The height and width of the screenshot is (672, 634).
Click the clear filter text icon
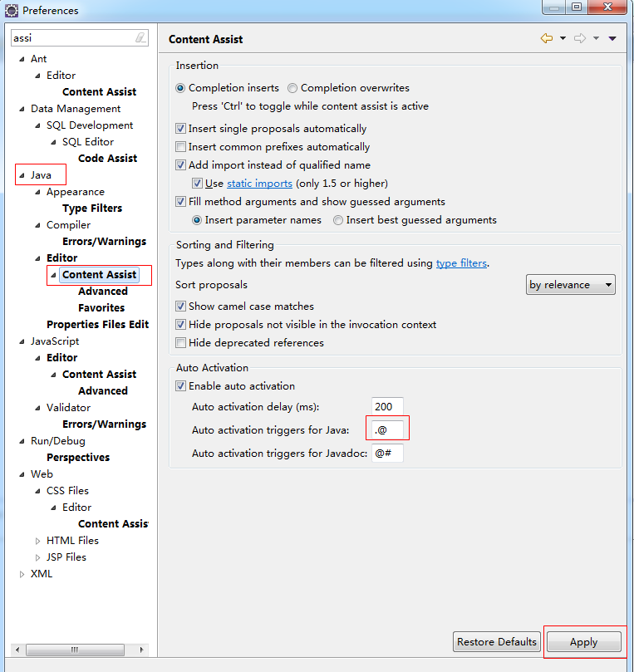(x=140, y=37)
